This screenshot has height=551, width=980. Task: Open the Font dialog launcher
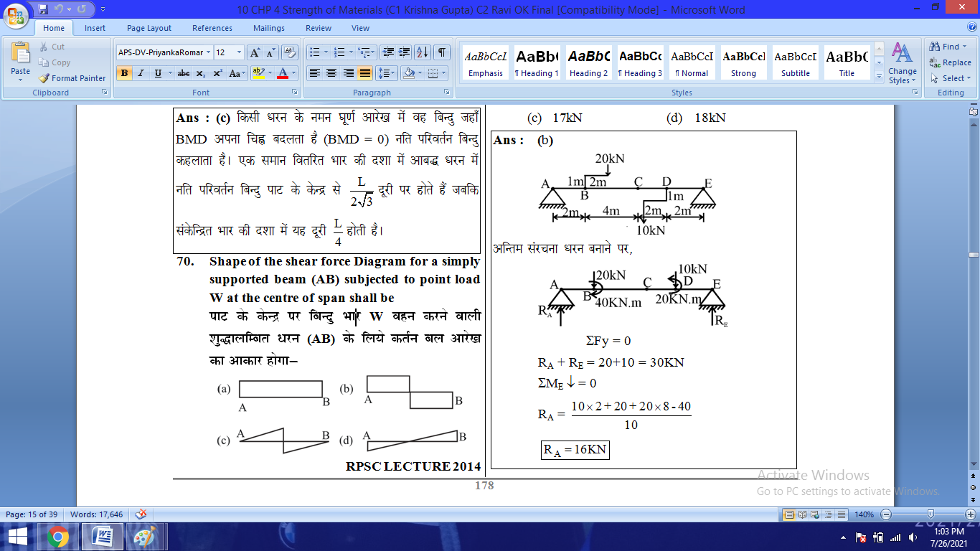coord(294,93)
